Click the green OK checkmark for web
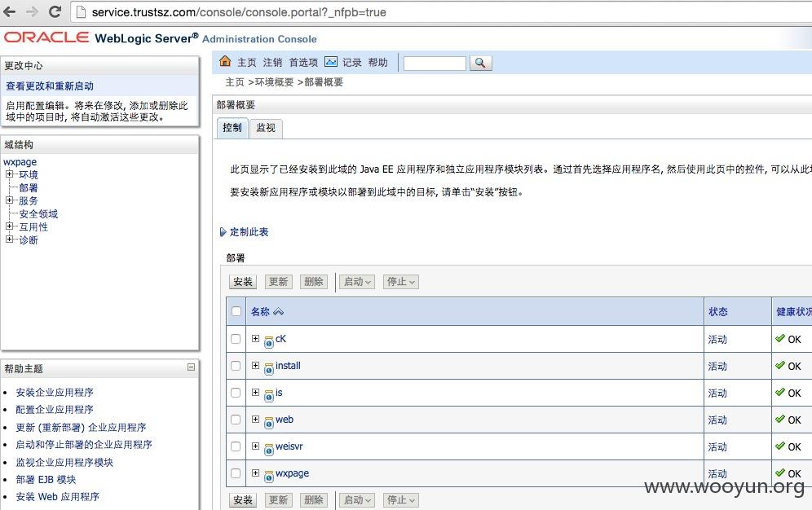 780,419
